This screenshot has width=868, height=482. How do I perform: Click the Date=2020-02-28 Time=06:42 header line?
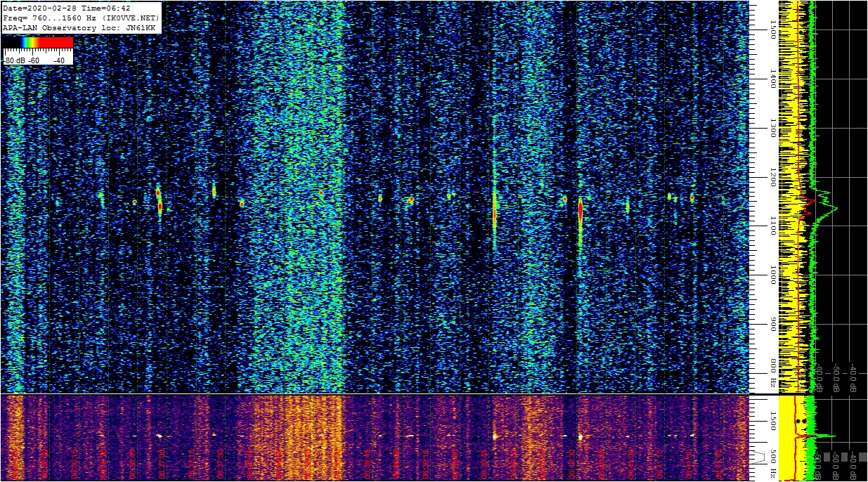(67, 8)
